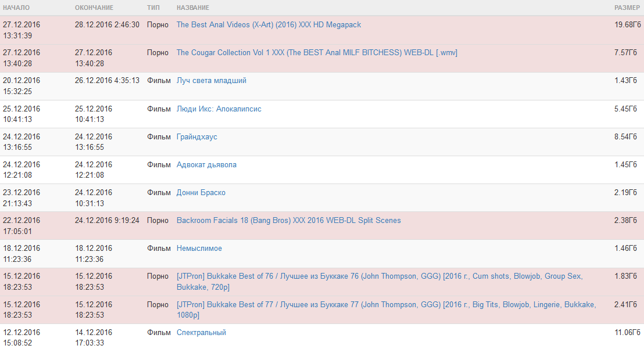Open the Люди Икс: Апокалипсис link
This screenshot has width=644, height=349.
(x=219, y=109)
